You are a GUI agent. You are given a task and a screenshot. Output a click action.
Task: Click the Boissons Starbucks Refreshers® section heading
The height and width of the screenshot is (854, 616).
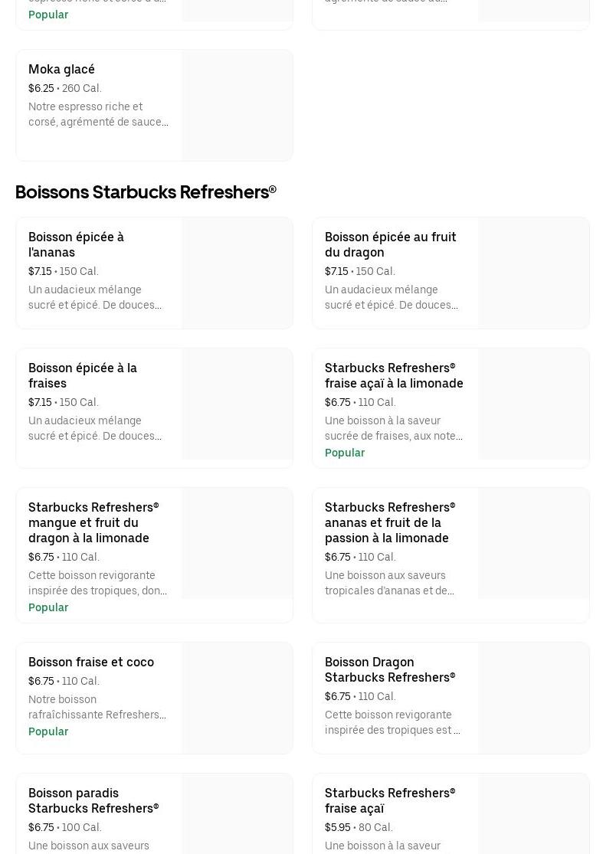click(x=146, y=192)
